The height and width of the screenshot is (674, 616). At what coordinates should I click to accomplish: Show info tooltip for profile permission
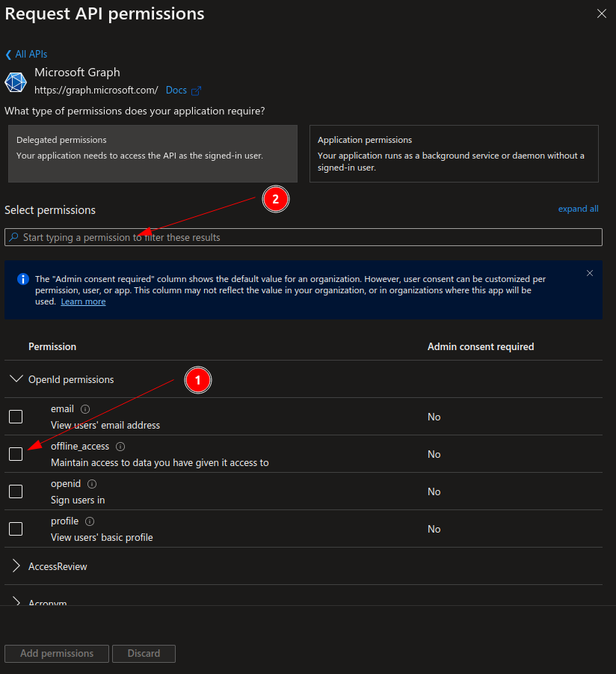click(x=90, y=521)
